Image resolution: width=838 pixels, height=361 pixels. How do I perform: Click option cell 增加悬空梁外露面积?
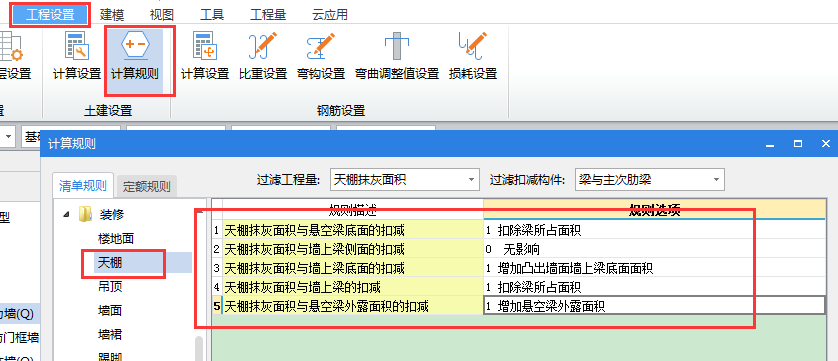[654, 306]
